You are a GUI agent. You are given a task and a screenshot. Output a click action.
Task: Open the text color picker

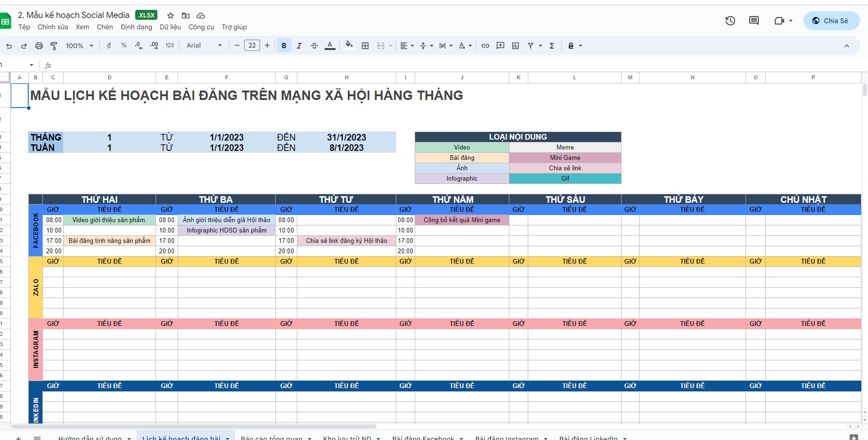(x=330, y=45)
